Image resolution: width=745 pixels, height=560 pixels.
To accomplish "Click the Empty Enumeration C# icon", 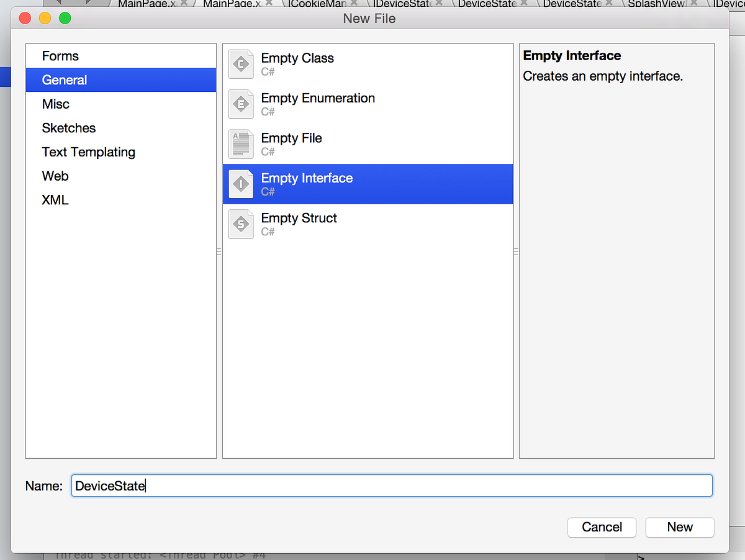I will 241,104.
